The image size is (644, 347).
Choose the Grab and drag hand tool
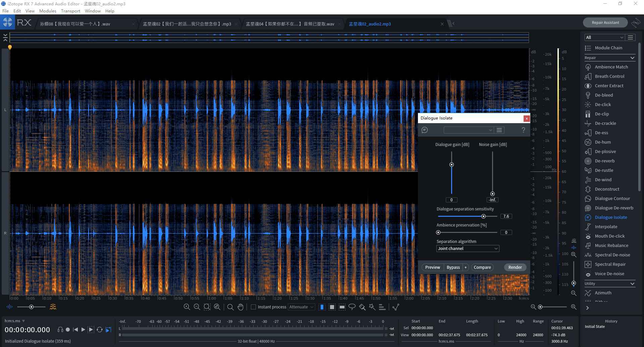[240, 307]
